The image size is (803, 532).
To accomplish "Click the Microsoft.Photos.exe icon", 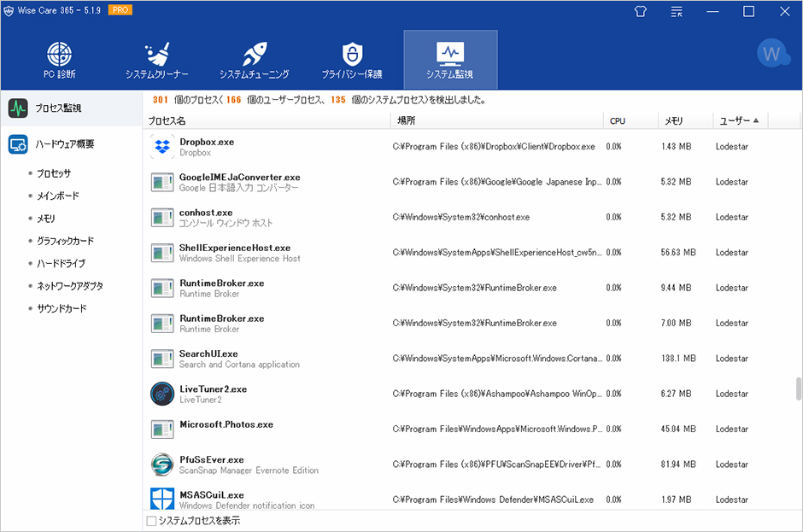I will (162, 430).
